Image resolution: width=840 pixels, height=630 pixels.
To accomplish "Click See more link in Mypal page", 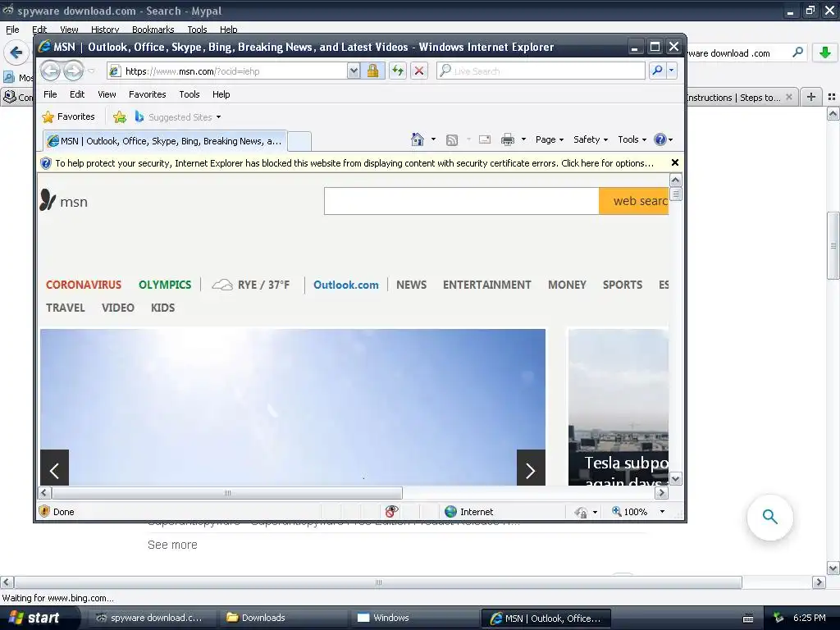I will [x=172, y=545].
